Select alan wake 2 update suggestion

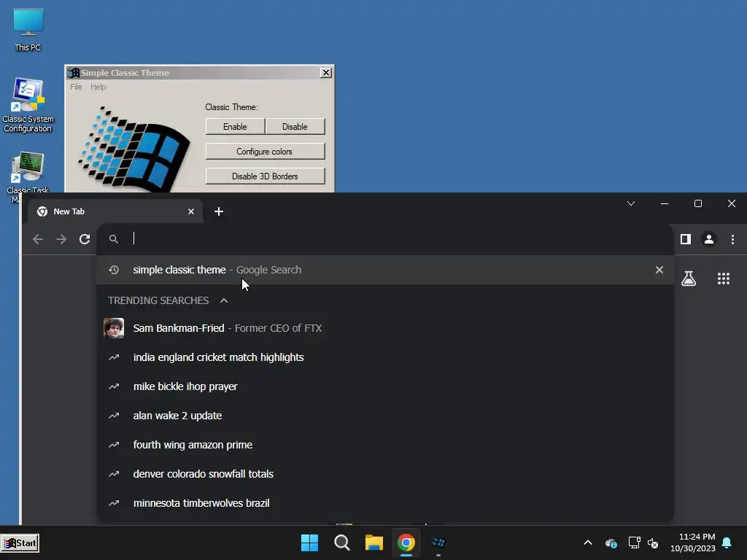[385, 416]
